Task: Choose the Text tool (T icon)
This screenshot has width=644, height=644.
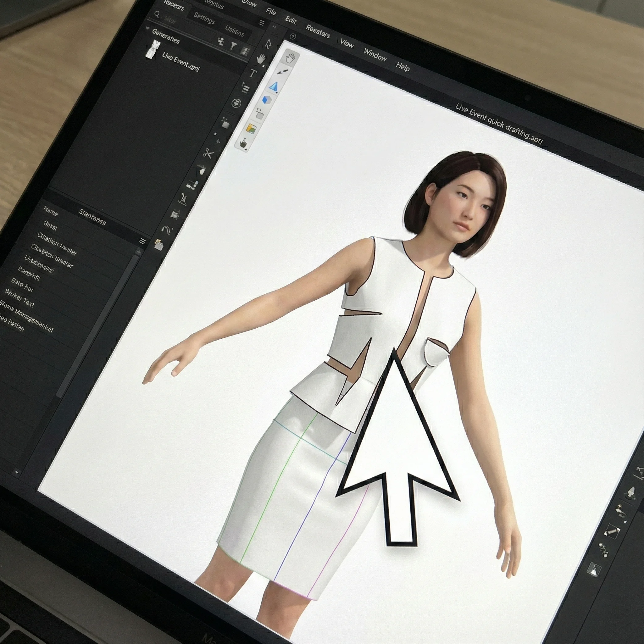Action: click(x=253, y=73)
